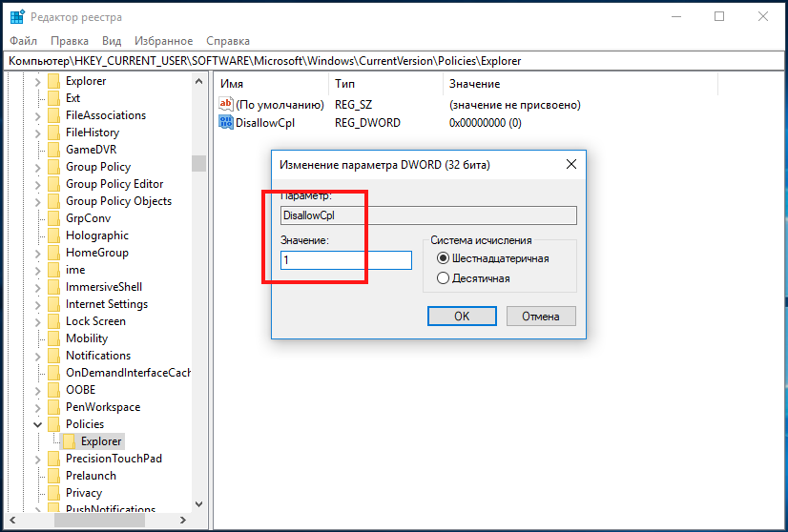The image size is (788, 532).
Task: Select the Шестнадцатеричная radio button
Action: [x=443, y=258]
